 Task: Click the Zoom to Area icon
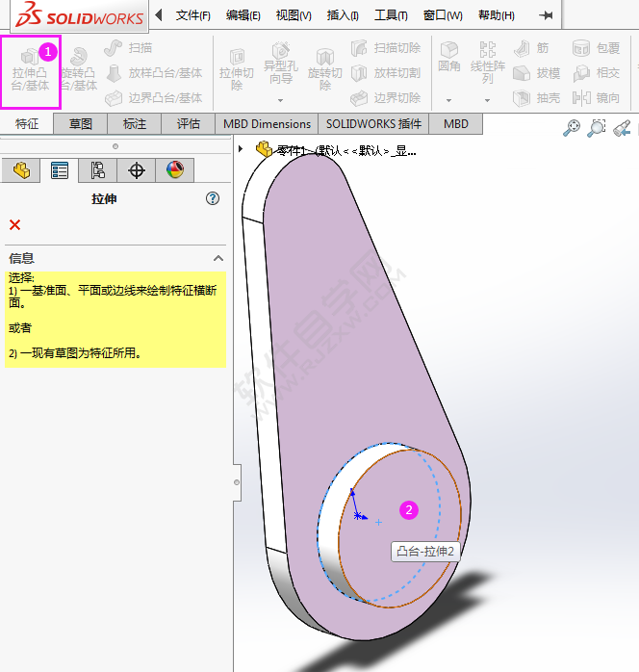596,128
